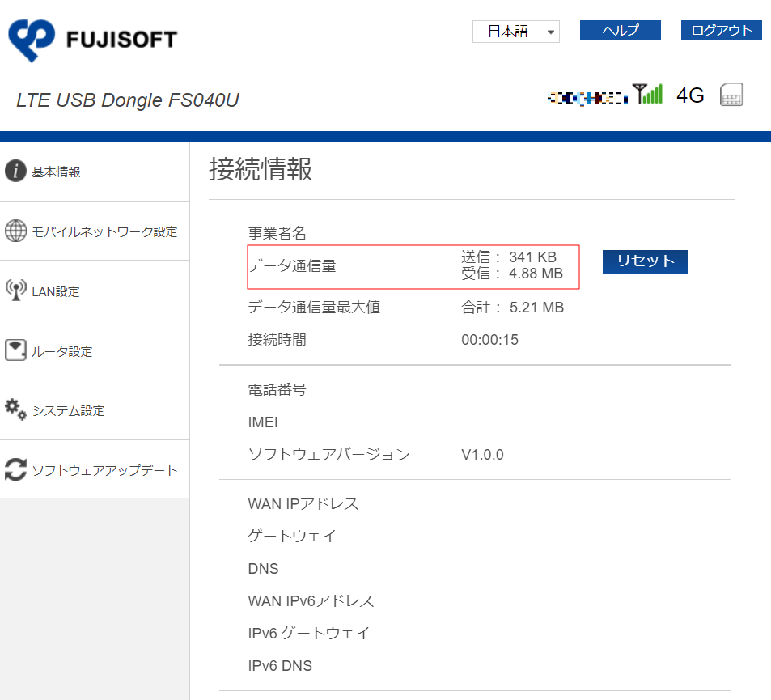Click the 合計: 5.21 MB value

point(512,308)
